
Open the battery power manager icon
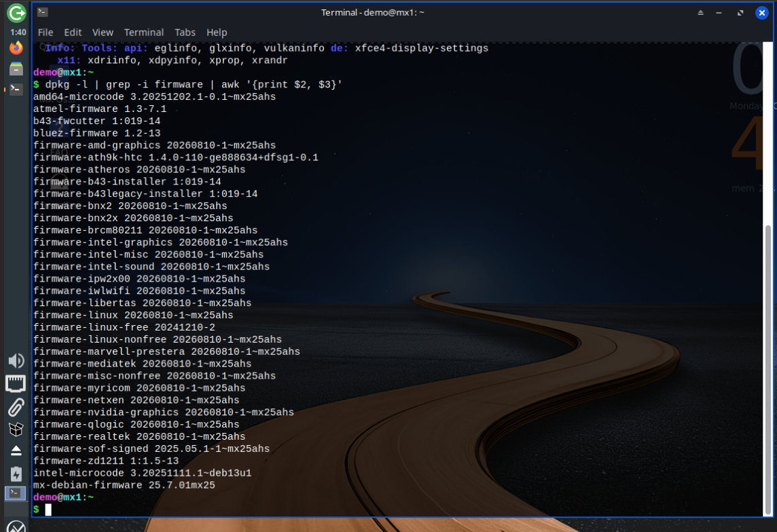[x=16, y=474]
